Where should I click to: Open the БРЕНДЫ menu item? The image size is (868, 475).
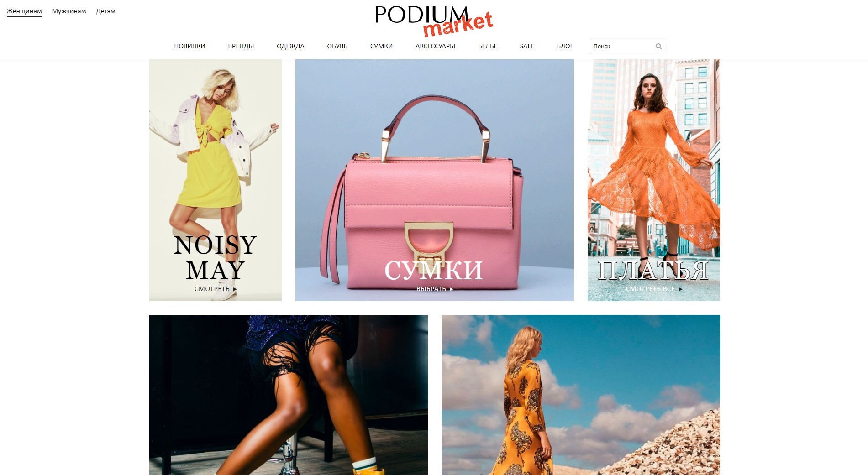241,46
